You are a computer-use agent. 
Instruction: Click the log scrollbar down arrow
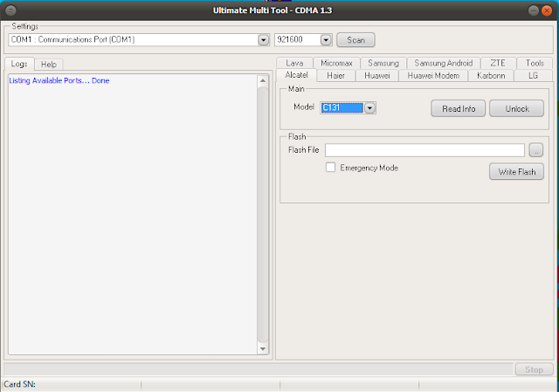tap(263, 348)
